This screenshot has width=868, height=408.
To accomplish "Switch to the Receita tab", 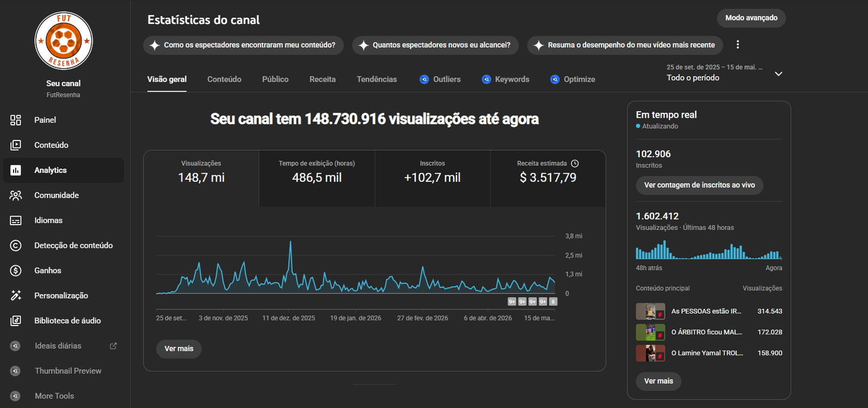I will 322,79.
